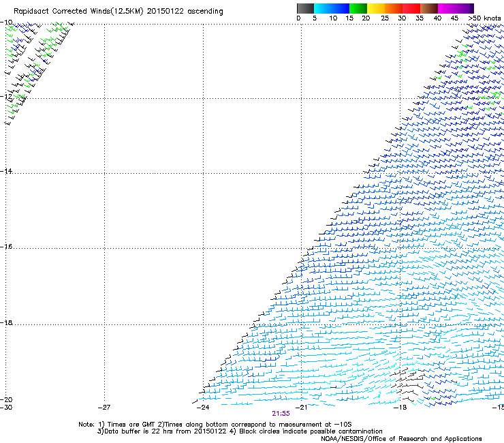Select the '-21' longitude axis label
Image resolution: width=504 pixels, height=443 pixels.
(x=301, y=408)
